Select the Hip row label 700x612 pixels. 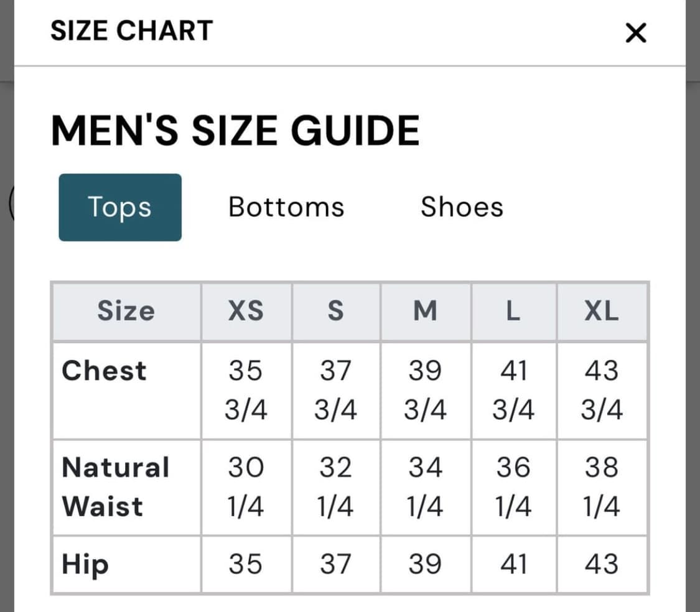pos(85,564)
